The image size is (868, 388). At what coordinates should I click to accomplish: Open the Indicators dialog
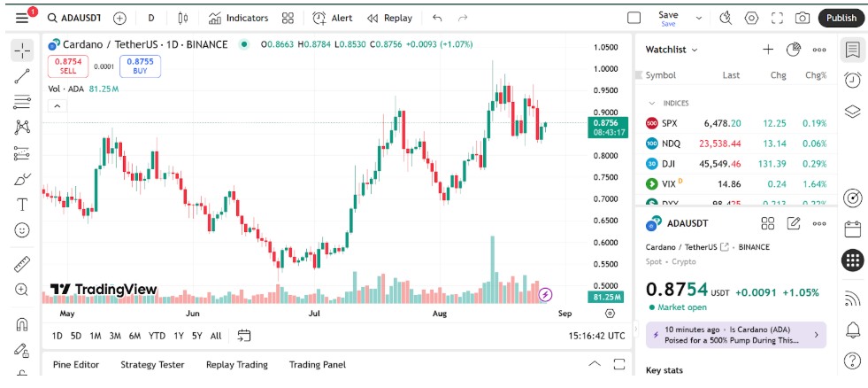(239, 18)
